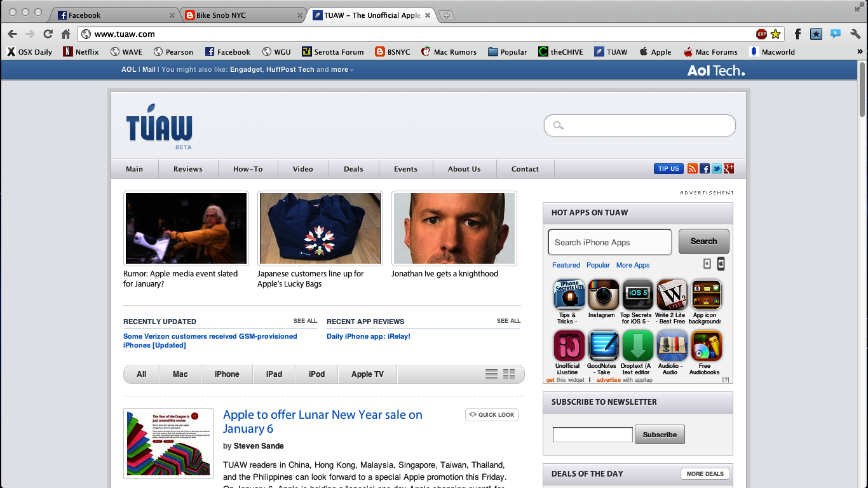Open Daily iPhone app: iRelay! link

[x=369, y=336]
